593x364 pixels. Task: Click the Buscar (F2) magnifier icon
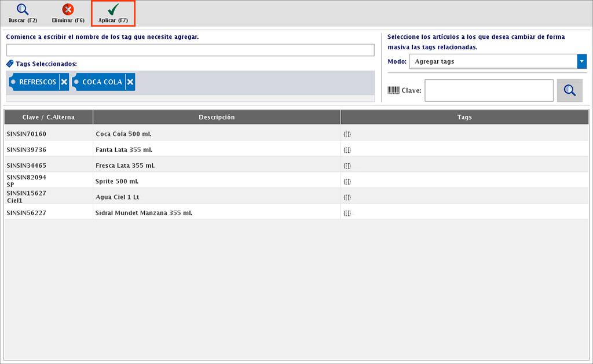(23, 10)
